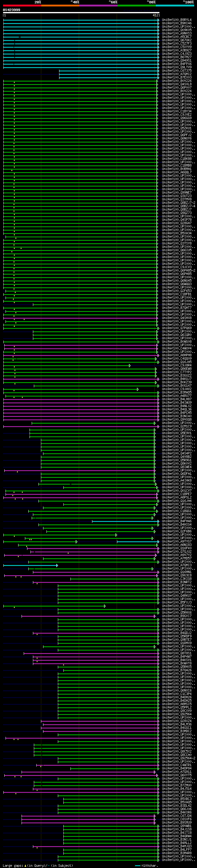Open hit UniRef100_A9NVS3
Screen dimensions: 197x868
(x=177, y=33)
